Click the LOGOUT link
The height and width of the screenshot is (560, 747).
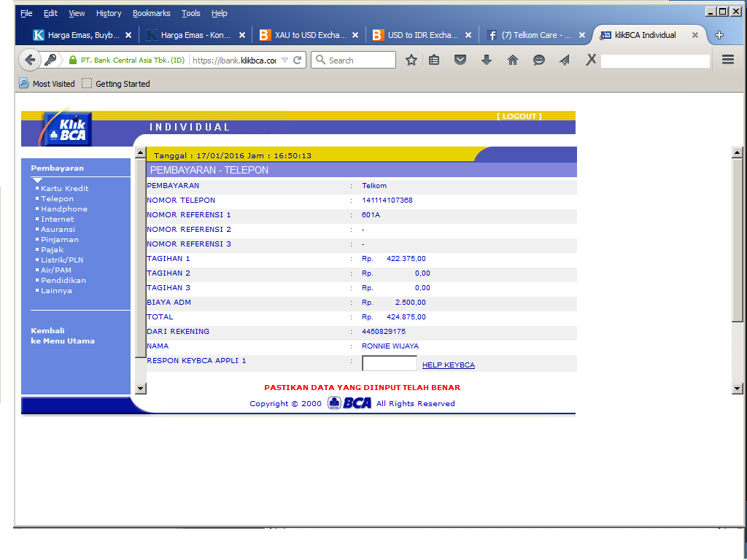(519, 116)
